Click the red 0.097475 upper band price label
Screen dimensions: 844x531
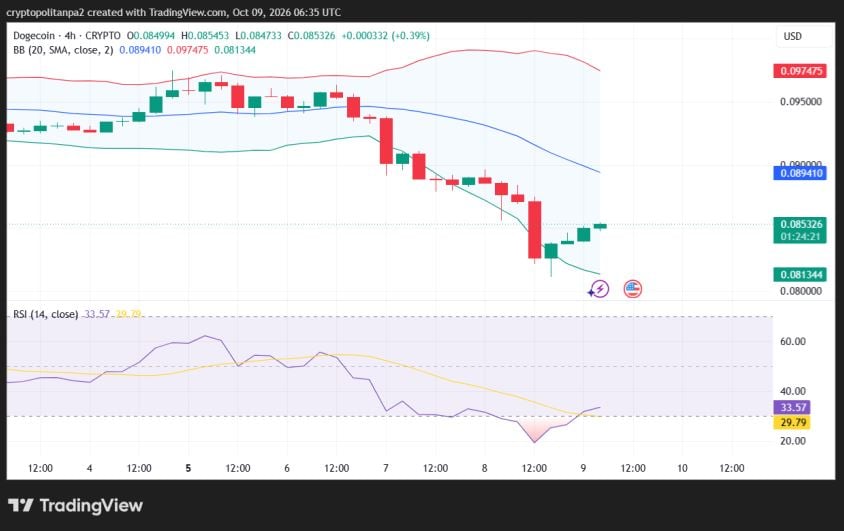tap(800, 71)
